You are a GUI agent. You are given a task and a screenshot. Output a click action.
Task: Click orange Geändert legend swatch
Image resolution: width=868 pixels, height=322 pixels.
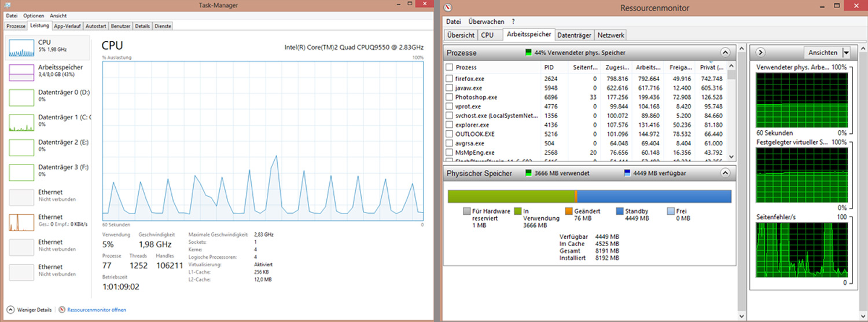pos(569,212)
